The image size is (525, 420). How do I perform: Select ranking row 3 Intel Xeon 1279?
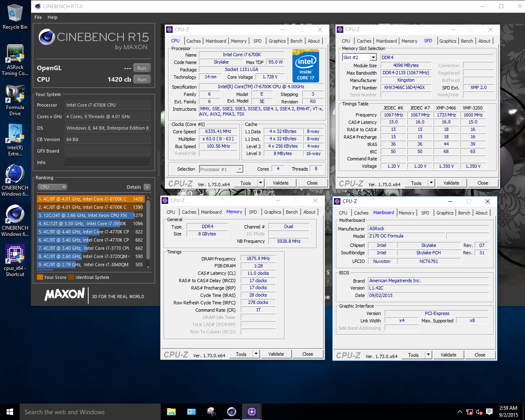pos(91,215)
